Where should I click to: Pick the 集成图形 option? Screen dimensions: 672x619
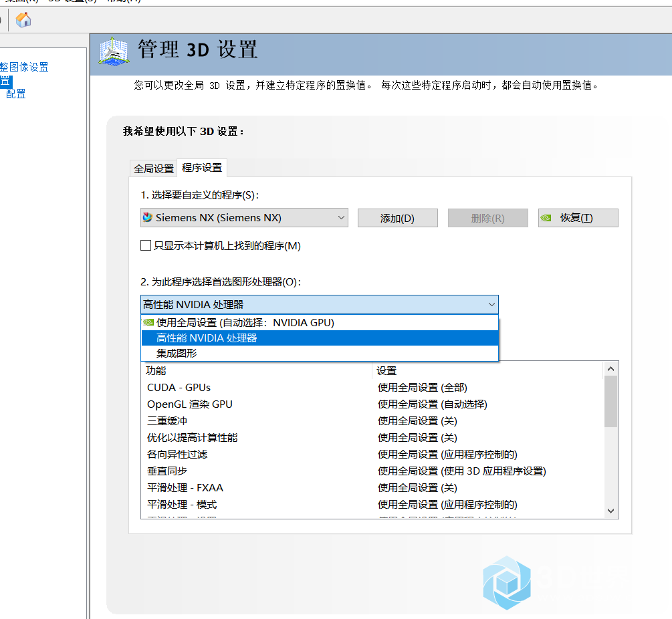tap(320, 354)
